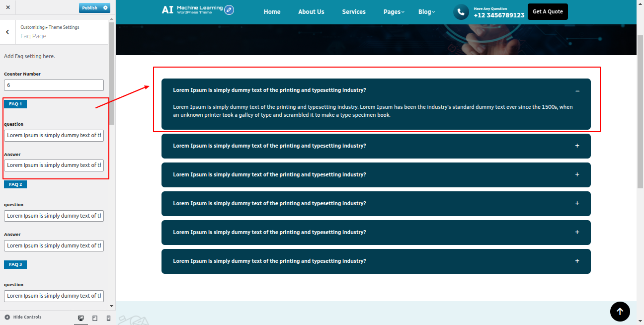Click the Counter Number input field

pos(54,85)
